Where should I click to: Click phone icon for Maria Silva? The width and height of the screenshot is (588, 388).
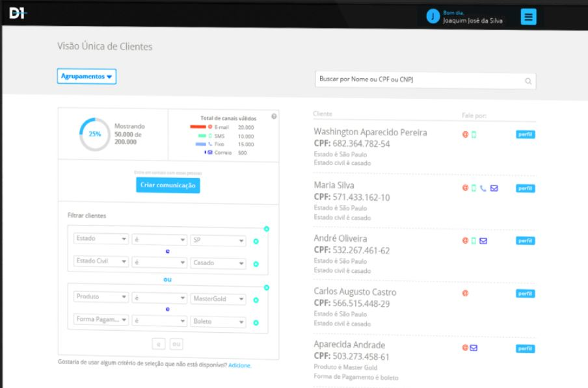click(483, 188)
